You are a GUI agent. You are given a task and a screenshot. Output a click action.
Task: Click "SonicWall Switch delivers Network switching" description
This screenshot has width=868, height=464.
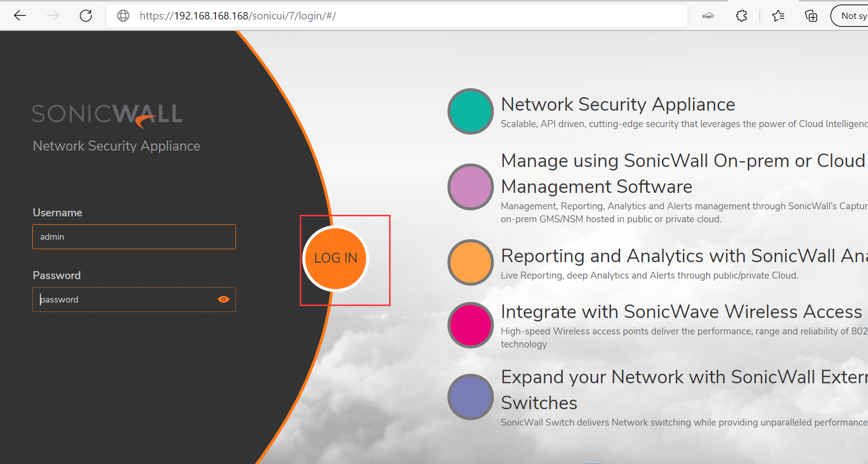pyautogui.click(x=684, y=423)
